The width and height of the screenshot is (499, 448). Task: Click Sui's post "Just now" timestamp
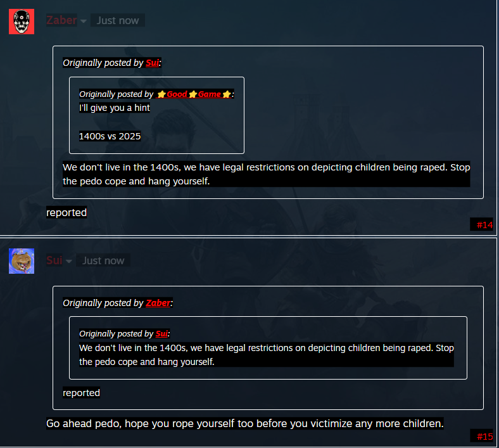[103, 260]
